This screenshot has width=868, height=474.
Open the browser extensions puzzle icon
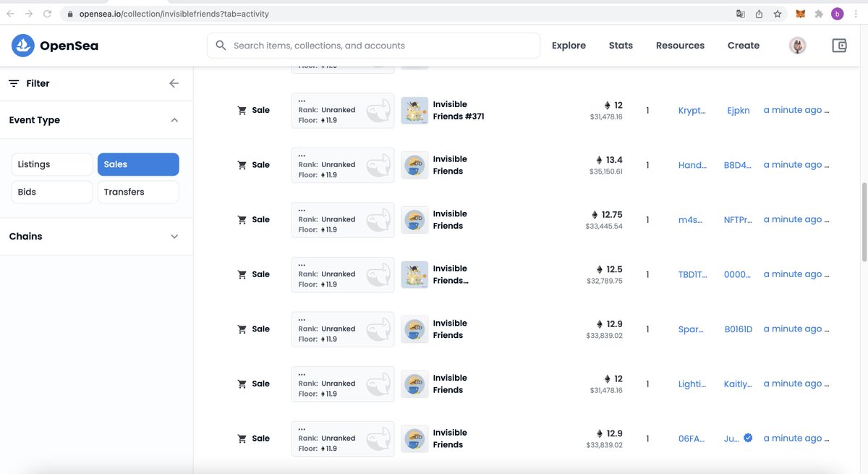(819, 14)
